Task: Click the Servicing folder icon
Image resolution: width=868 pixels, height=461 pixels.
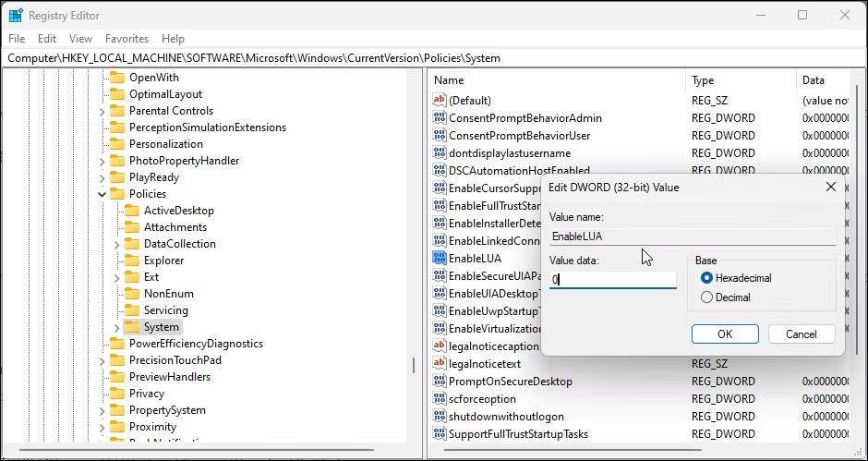Action: click(132, 310)
